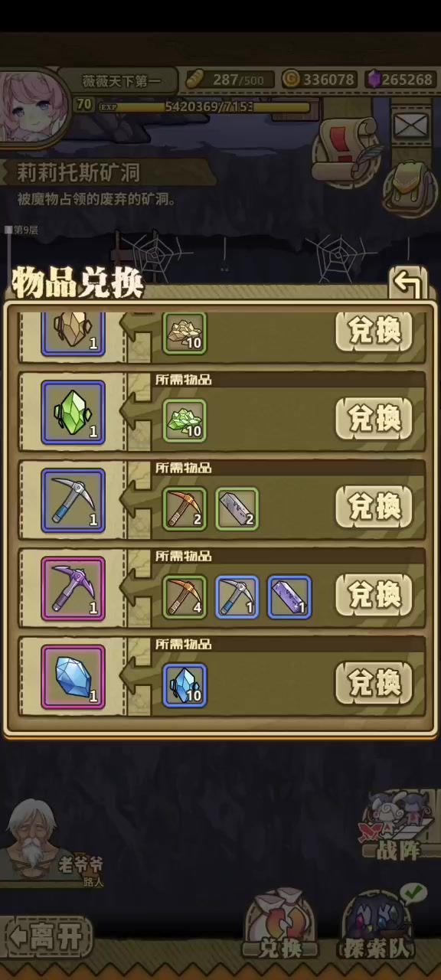This screenshot has width=441, height=980.
Task: Click 兑换 for the blue diamond
Action: point(374,682)
